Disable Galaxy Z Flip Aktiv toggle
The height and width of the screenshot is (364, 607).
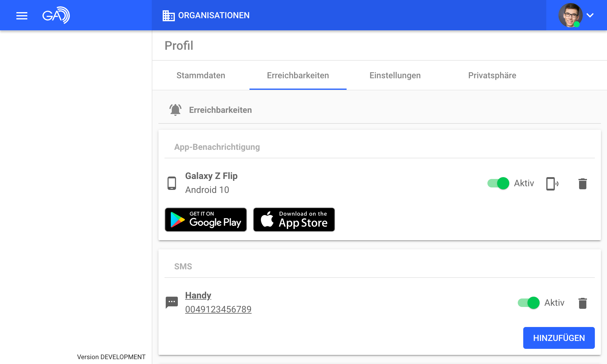pos(498,183)
